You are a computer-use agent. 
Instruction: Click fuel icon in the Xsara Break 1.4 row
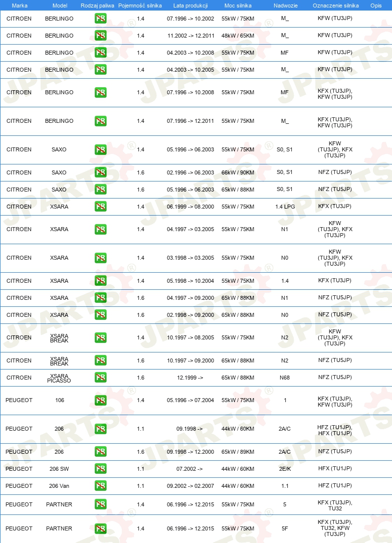[x=100, y=337]
